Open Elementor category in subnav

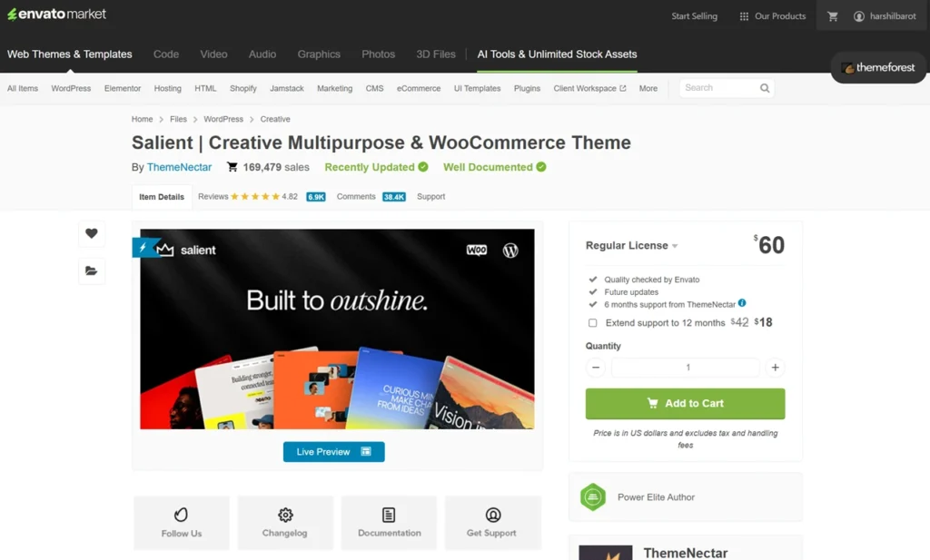tap(123, 88)
